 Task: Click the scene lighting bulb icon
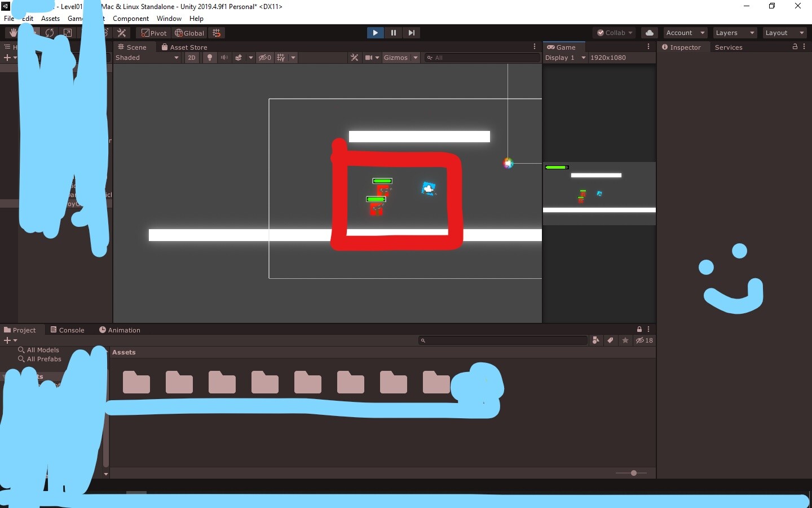point(209,58)
